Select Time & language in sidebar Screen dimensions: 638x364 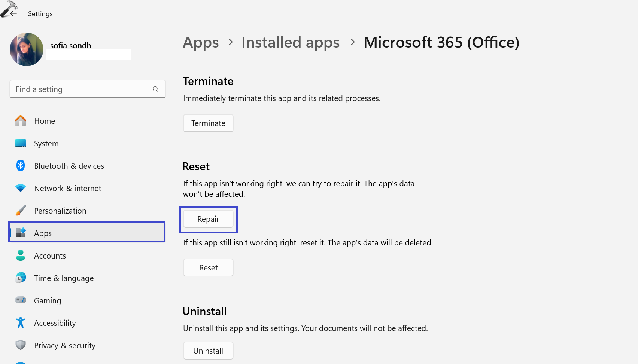point(64,278)
